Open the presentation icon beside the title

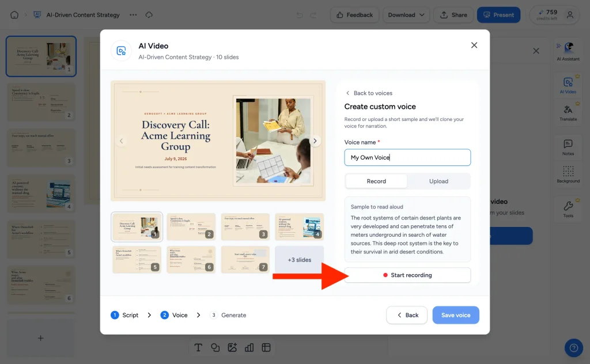click(37, 15)
